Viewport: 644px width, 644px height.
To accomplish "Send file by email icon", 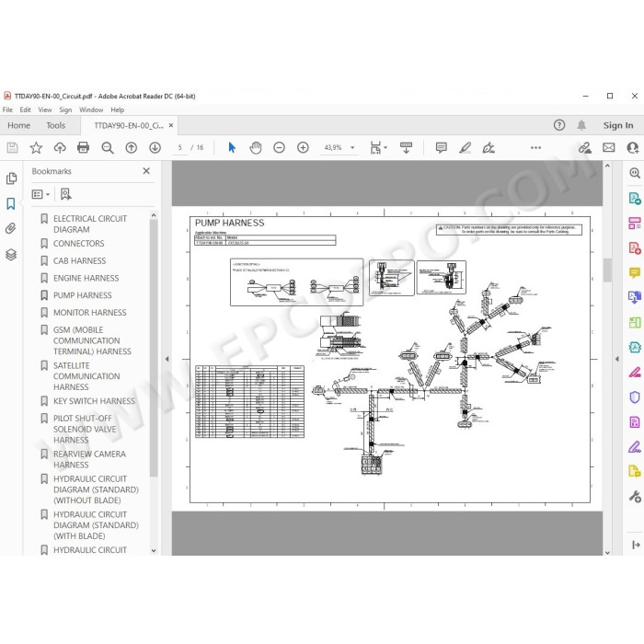I will click(x=609, y=147).
